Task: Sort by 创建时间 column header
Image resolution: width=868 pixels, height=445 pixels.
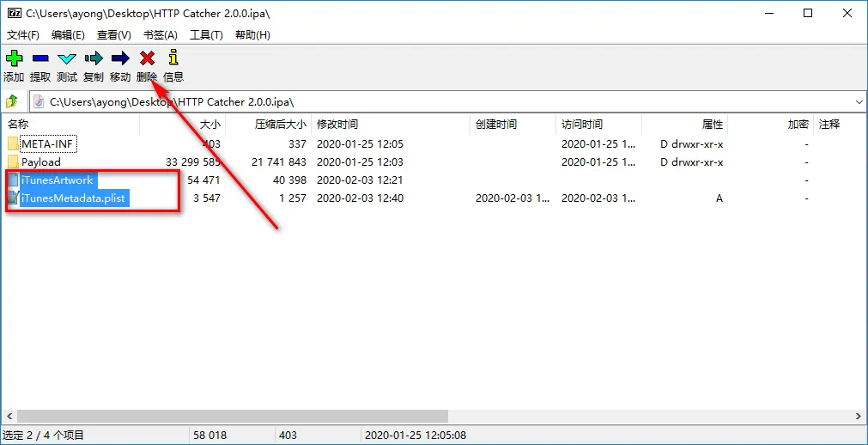Action: [513, 125]
